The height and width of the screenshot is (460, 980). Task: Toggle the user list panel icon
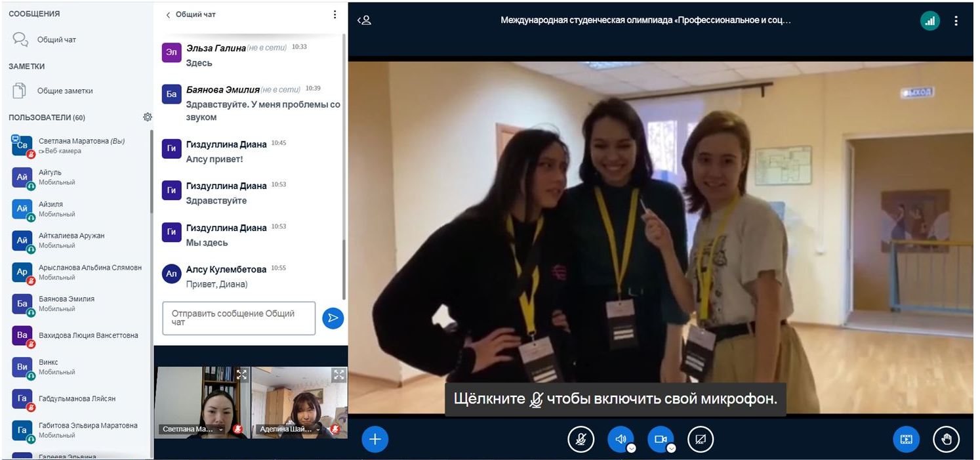(364, 20)
